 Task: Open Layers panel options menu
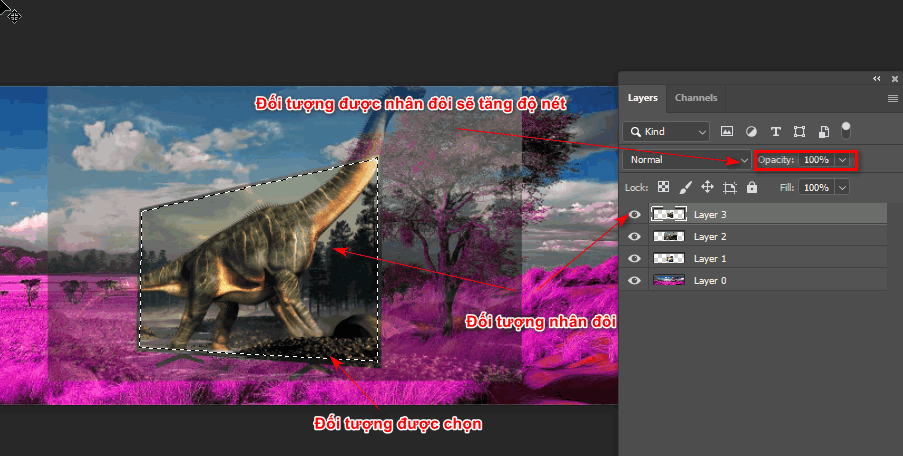click(893, 98)
